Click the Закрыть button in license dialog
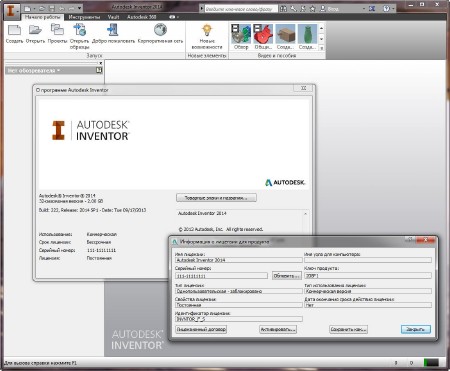The width and height of the screenshot is (450, 371). 416,329
